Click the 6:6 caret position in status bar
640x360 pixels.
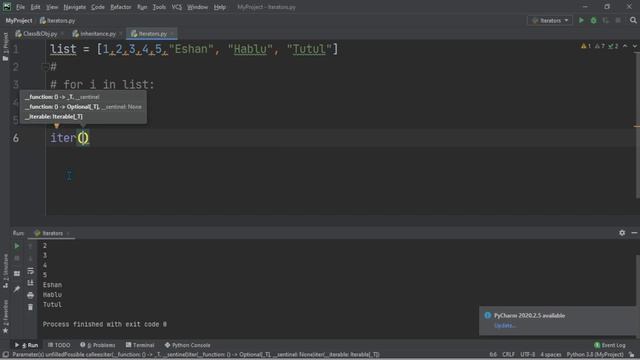(x=493, y=355)
